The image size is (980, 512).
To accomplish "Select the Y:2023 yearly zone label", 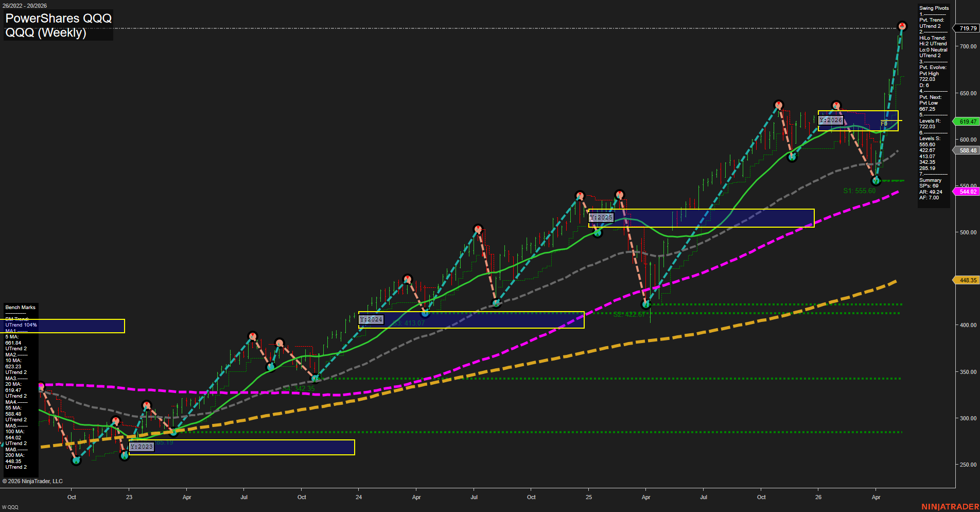I will point(142,447).
